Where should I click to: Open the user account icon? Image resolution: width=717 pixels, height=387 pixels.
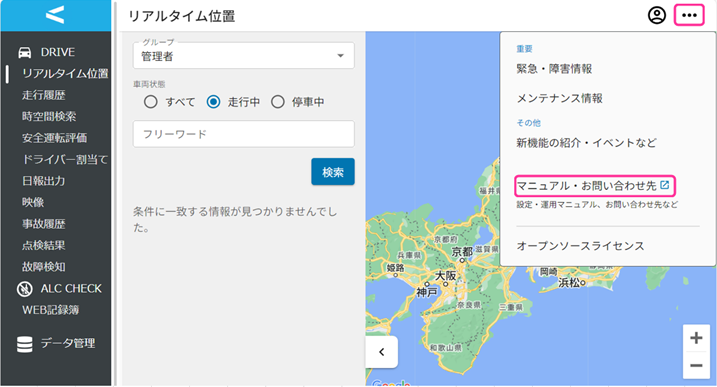coord(657,15)
